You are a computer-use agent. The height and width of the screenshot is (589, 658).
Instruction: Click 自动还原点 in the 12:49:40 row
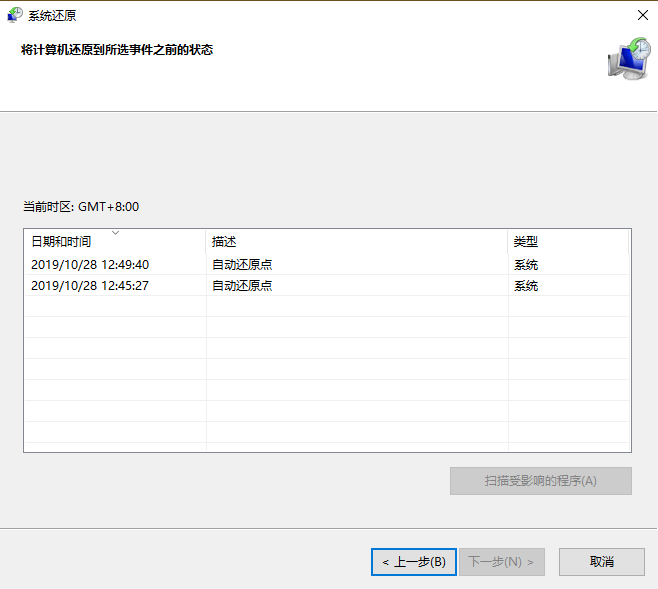pos(242,265)
